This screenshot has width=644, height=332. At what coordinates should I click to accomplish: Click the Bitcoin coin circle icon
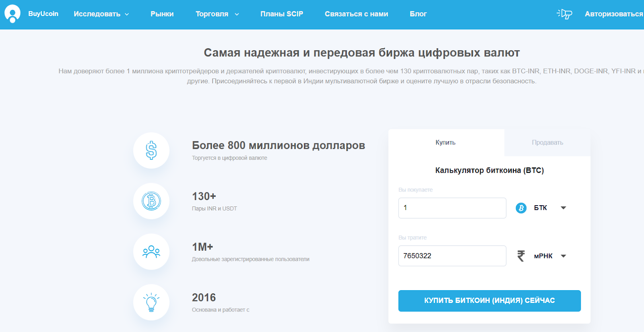pyautogui.click(x=151, y=201)
